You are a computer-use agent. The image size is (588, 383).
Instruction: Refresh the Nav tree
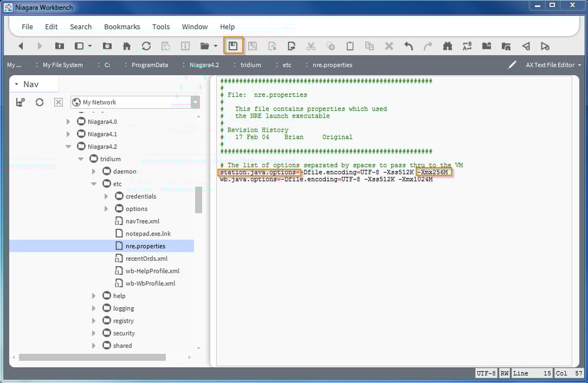pyautogui.click(x=39, y=102)
